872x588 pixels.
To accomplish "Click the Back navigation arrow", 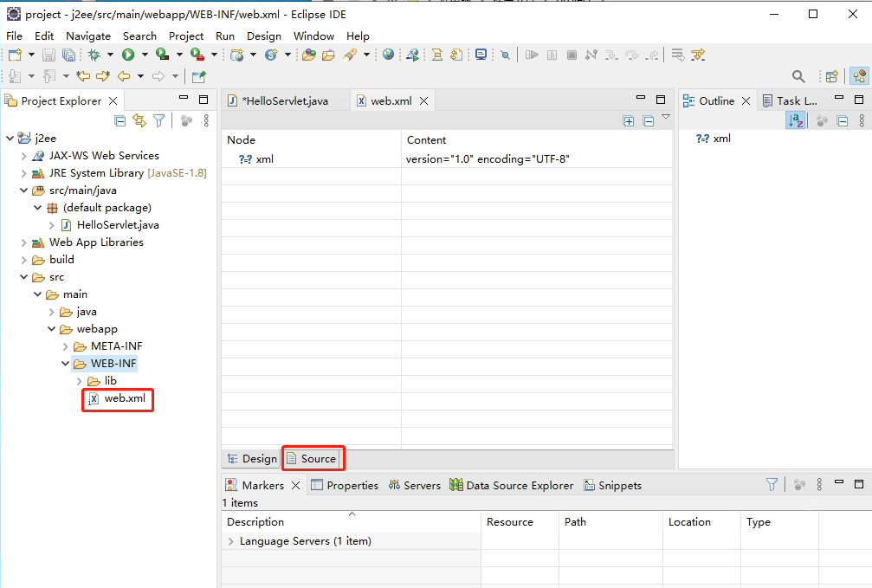I will (x=124, y=76).
